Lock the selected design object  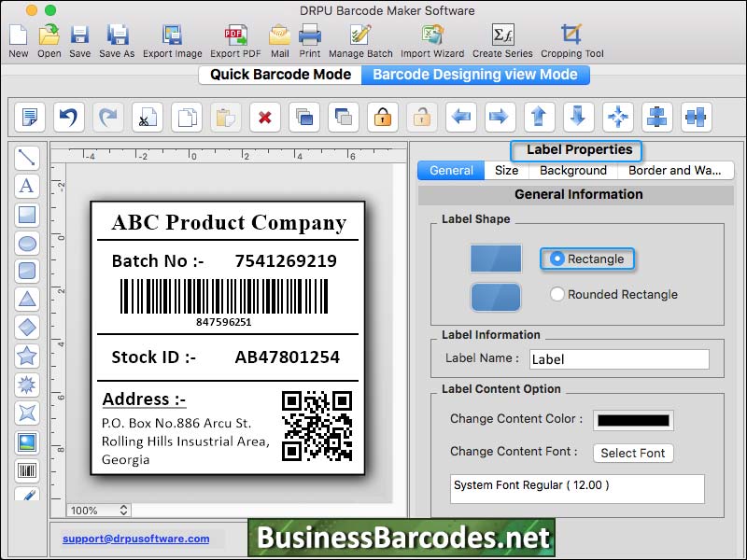[382, 117]
